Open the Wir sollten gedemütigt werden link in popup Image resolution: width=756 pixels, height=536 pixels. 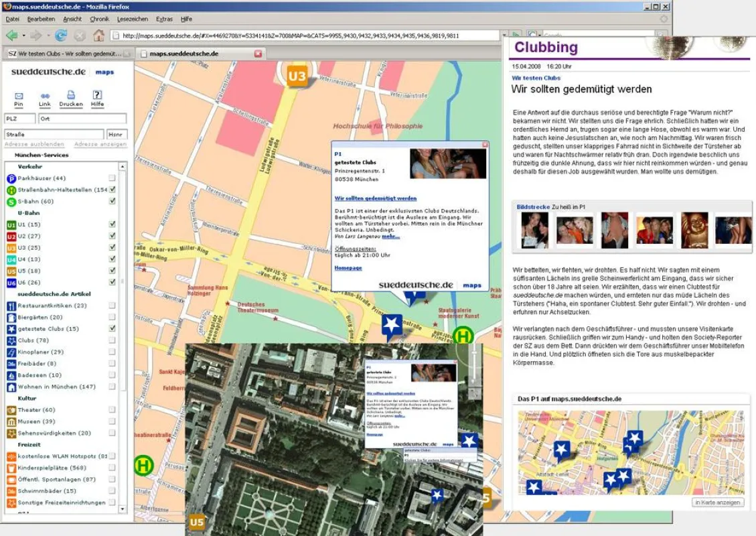(376, 198)
